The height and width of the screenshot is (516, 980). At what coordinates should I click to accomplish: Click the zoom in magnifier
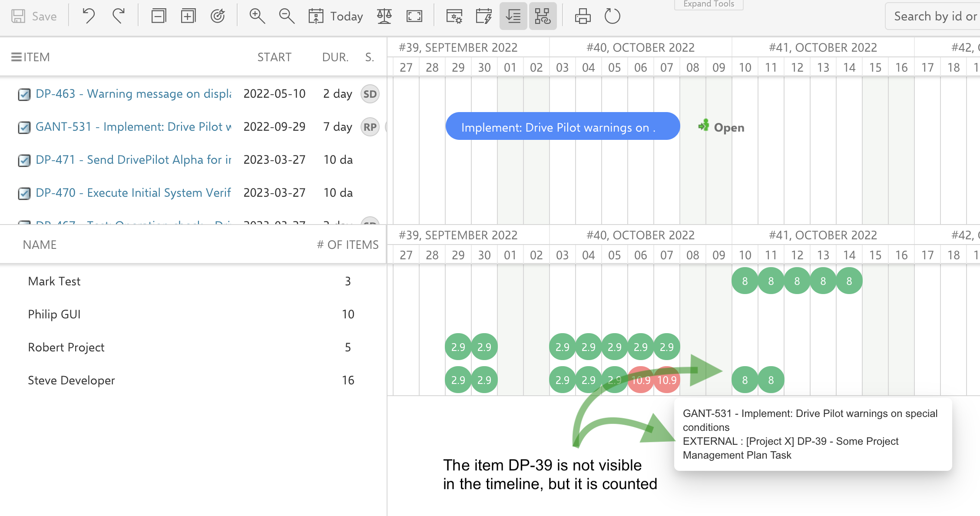[257, 16]
